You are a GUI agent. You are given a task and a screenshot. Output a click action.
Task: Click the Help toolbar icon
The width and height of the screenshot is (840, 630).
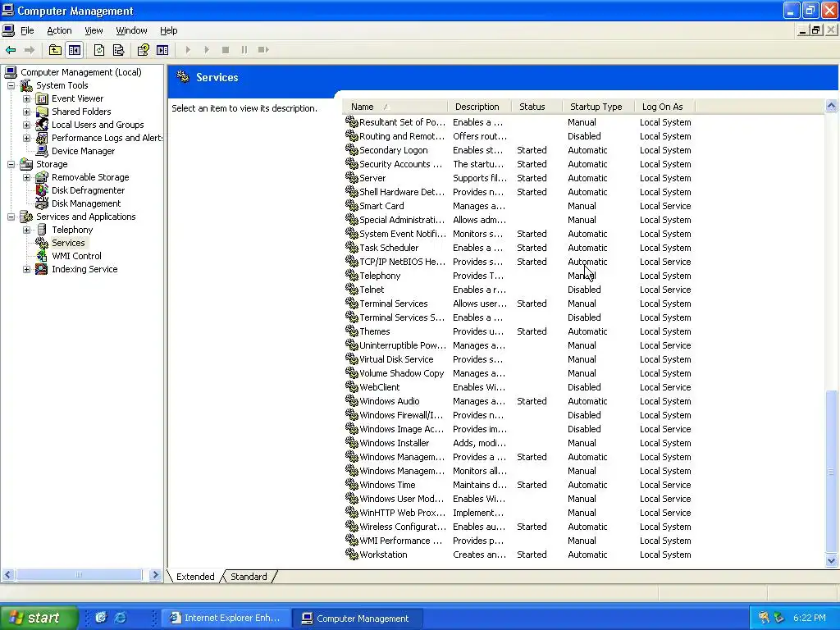pyautogui.click(x=143, y=50)
